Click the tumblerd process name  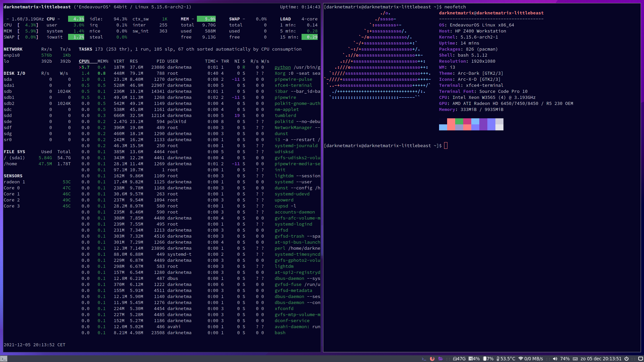(285, 116)
